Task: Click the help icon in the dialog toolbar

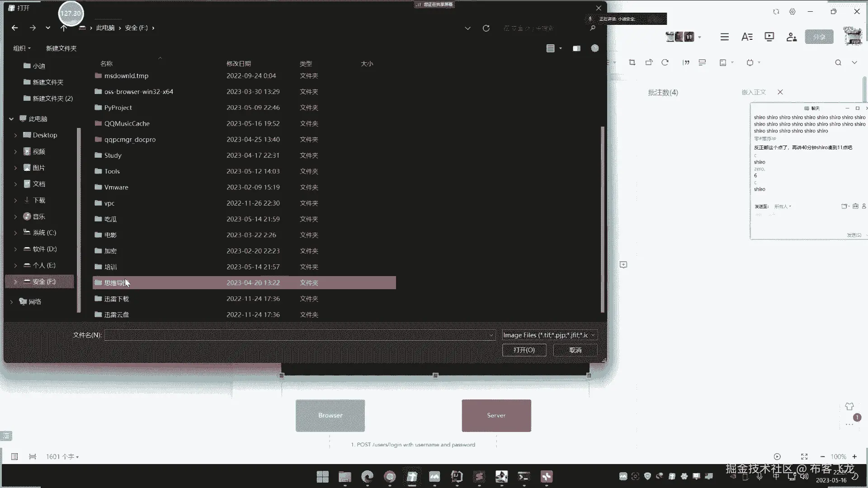Action: 595,48
